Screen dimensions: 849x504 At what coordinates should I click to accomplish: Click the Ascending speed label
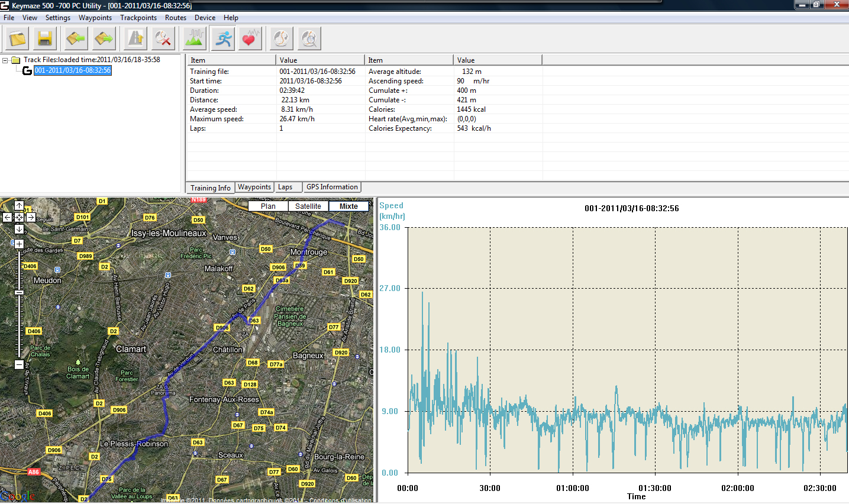click(x=396, y=81)
